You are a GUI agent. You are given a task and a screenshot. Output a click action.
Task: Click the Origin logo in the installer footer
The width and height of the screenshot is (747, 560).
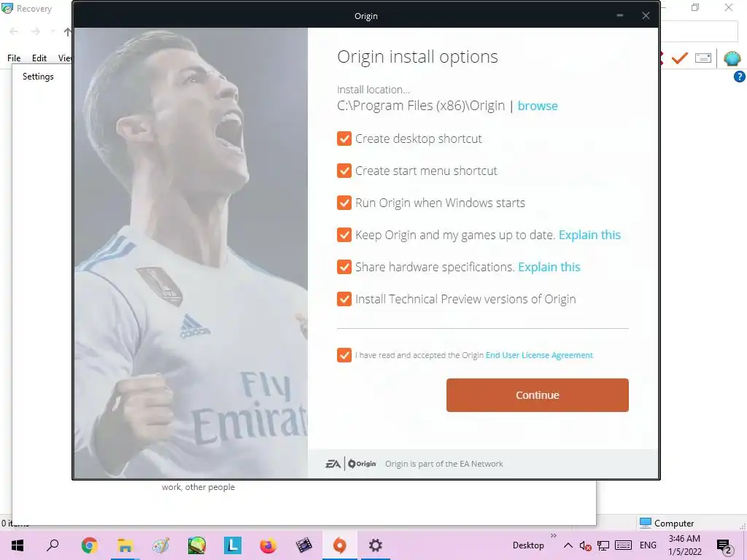pos(362,464)
